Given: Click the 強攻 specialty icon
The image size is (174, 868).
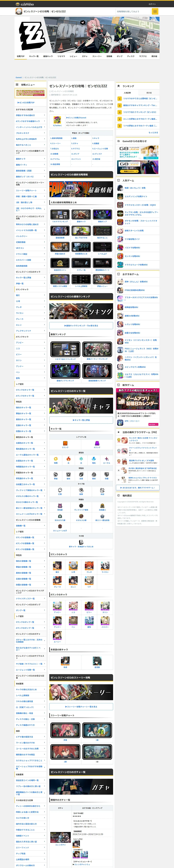Looking at the screenshot, I should 68,475.
